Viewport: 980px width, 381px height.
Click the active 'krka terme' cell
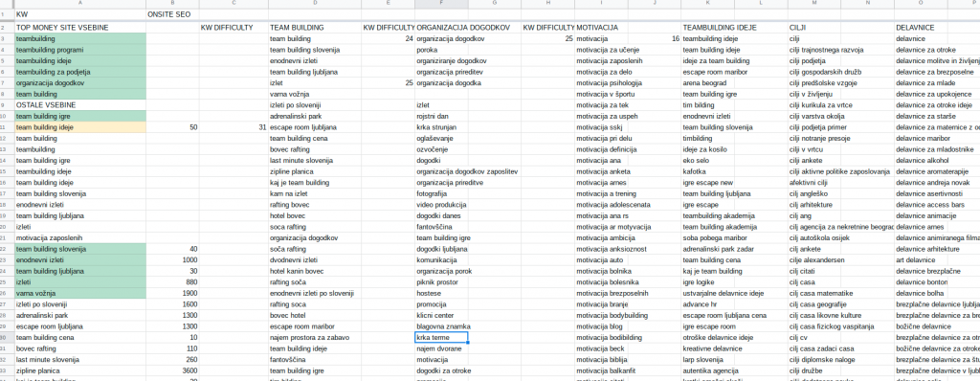(441, 338)
